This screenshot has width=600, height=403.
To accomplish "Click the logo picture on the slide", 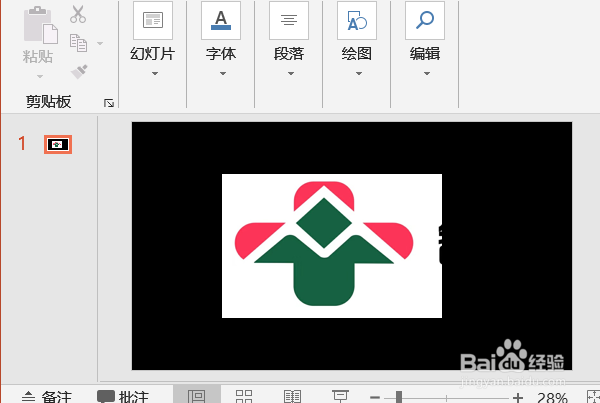I will pos(332,246).
